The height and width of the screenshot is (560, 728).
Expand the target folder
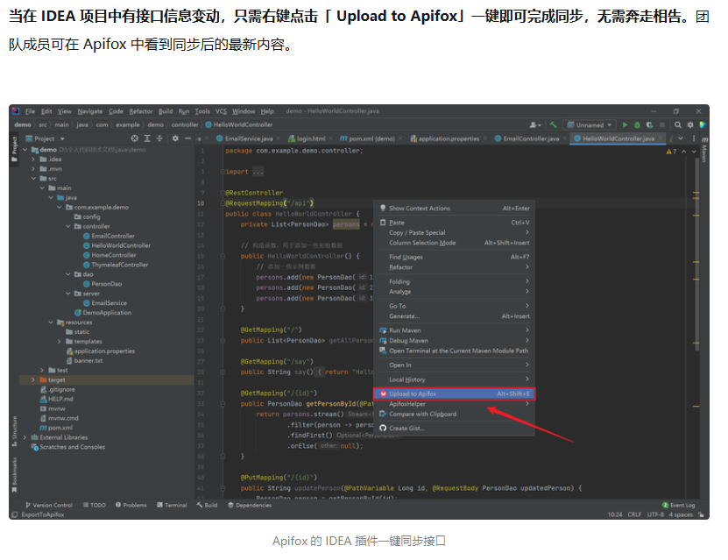(33, 379)
